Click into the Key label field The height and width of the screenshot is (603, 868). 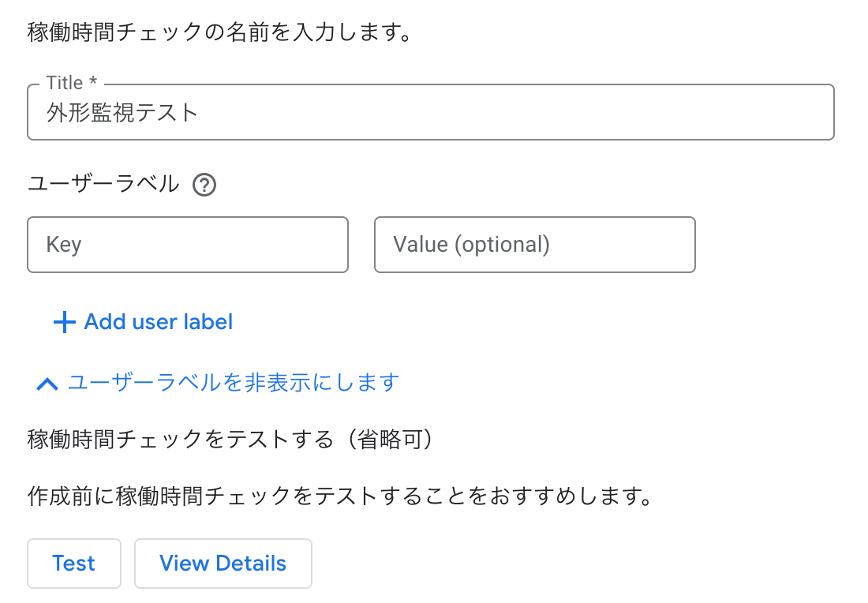click(x=188, y=245)
